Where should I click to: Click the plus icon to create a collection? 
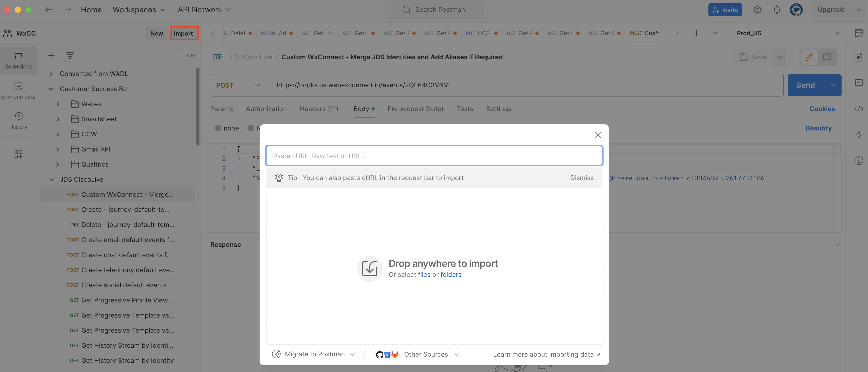tap(51, 56)
